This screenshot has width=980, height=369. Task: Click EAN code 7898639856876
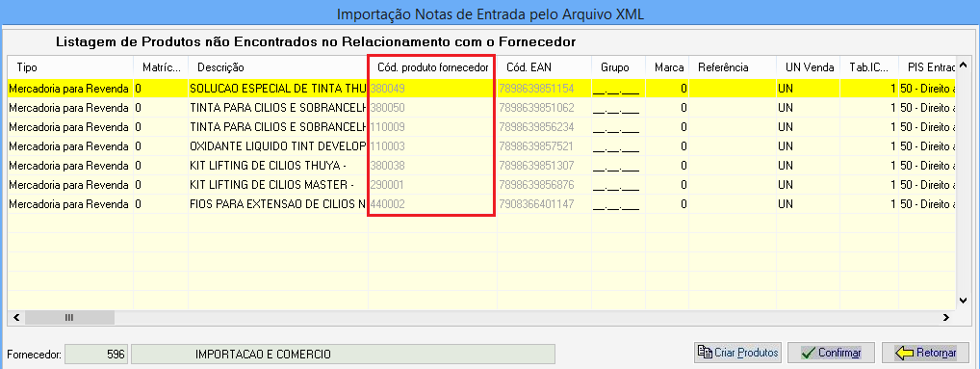click(536, 185)
